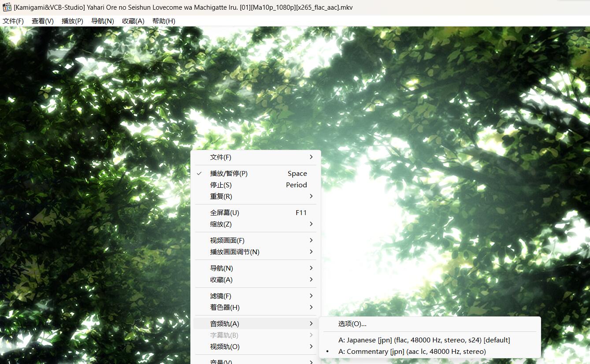Expand the 滤镜(F) submenu
Image resolution: width=590 pixels, height=364 pixels.
[x=256, y=296]
